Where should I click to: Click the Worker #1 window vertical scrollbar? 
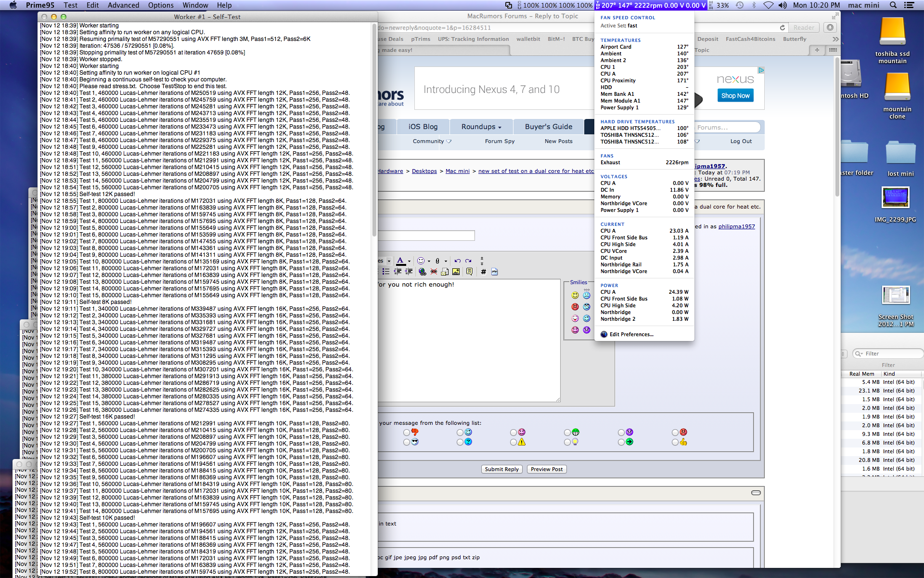click(374, 130)
